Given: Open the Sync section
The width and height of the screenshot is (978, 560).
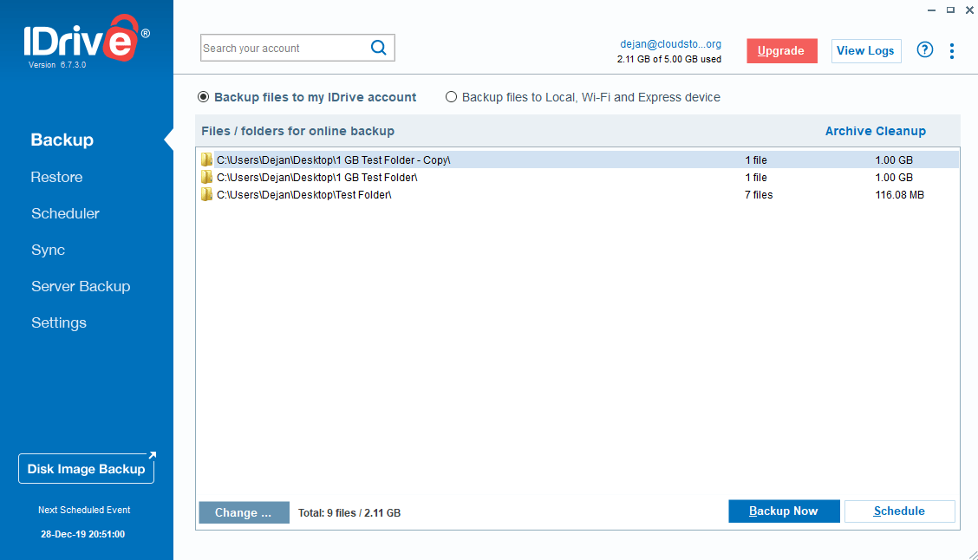Looking at the screenshot, I should (48, 250).
